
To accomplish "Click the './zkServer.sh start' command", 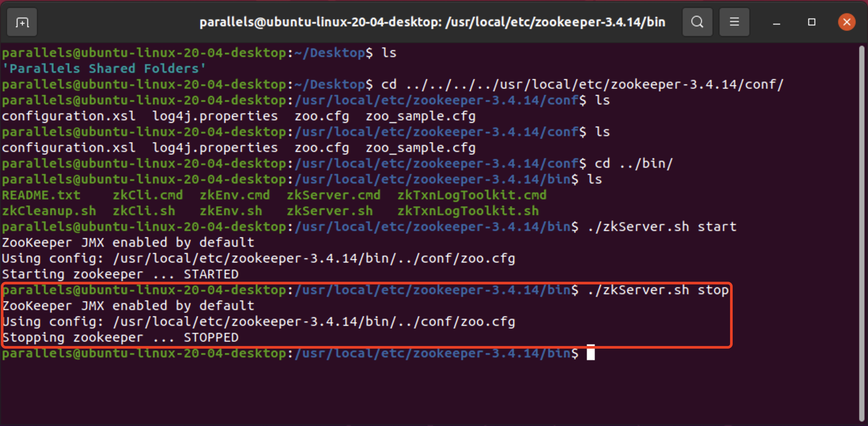I will click(x=662, y=227).
